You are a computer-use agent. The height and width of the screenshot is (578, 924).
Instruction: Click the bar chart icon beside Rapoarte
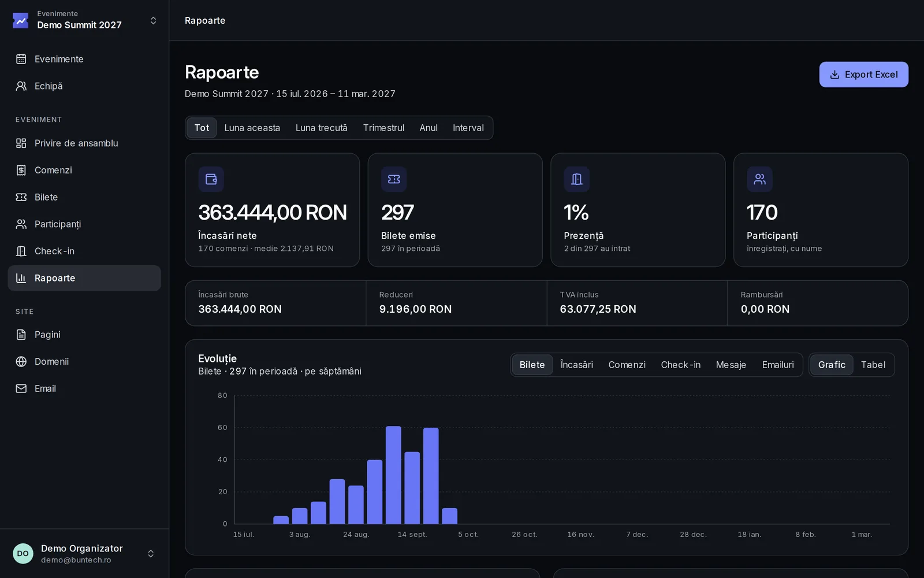[21, 278]
